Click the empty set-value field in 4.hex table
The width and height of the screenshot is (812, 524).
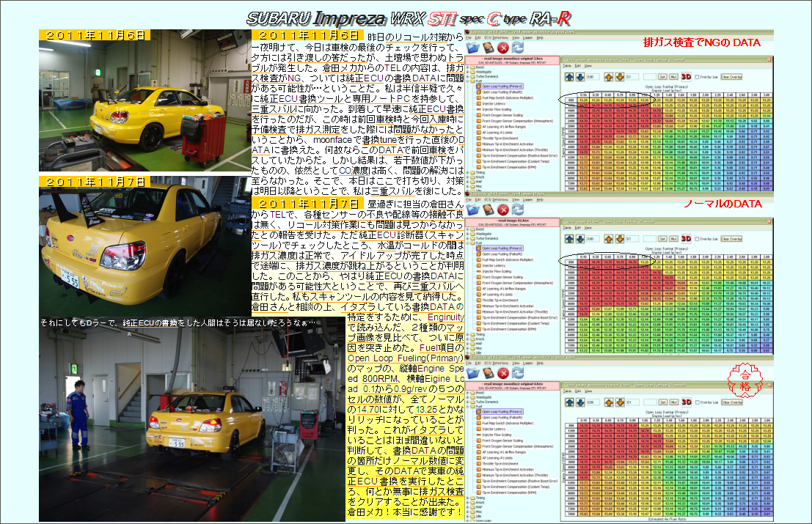[x=649, y=402]
